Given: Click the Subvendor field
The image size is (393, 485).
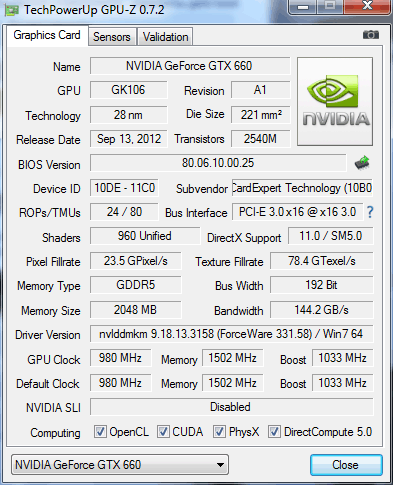Looking at the screenshot, I should click(x=302, y=188).
